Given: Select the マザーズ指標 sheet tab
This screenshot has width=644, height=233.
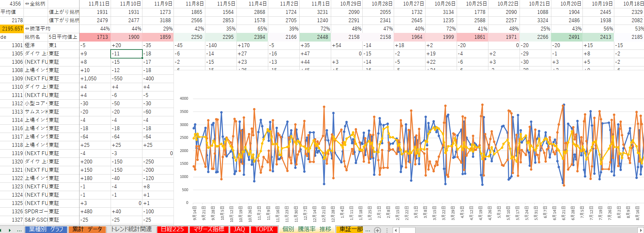Looking at the screenshot, I should [209, 230].
